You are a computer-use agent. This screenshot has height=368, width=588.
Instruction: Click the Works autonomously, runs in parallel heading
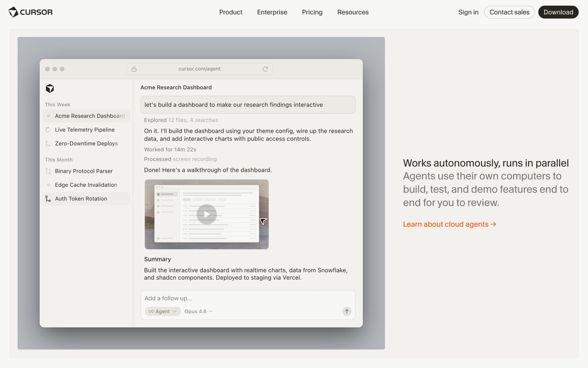(x=486, y=163)
